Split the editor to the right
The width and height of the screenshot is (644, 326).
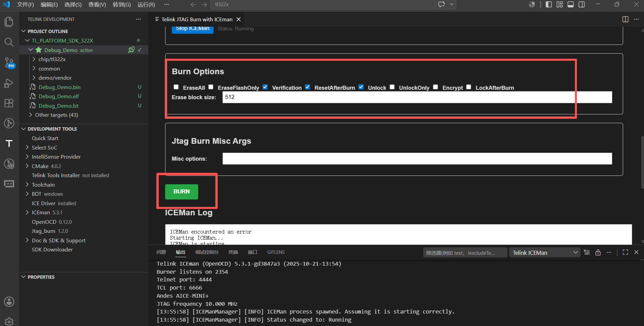625,19
